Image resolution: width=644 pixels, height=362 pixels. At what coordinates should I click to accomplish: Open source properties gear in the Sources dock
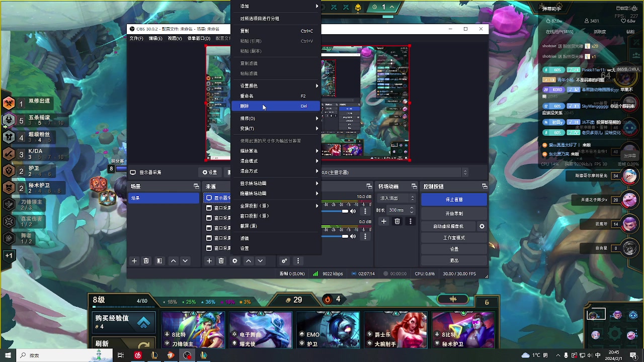[234, 261]
